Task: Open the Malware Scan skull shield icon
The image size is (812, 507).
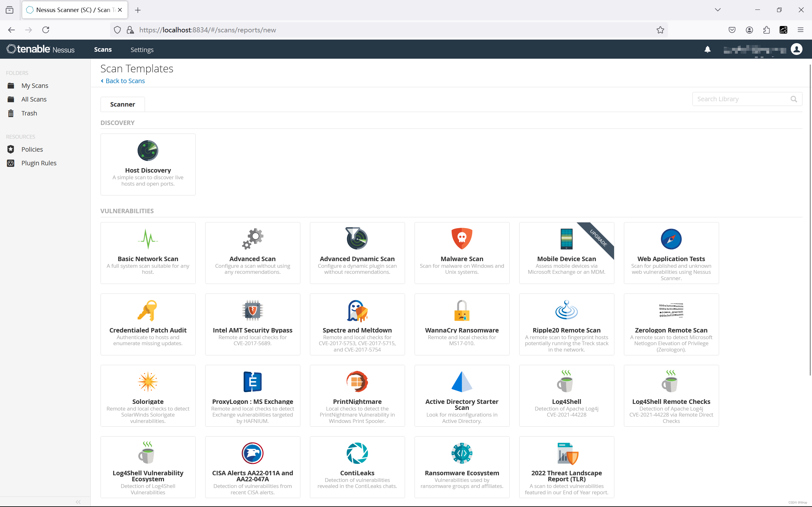Action: pos(462,239)
